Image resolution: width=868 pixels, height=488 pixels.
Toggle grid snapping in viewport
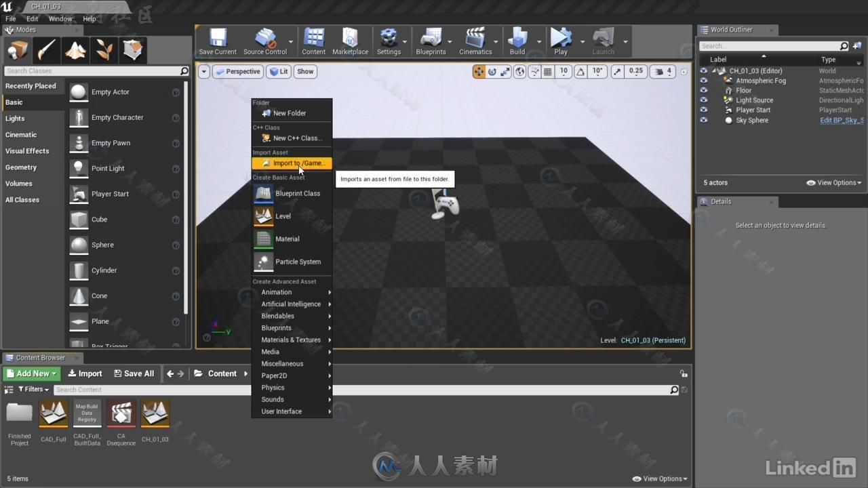click(x=548, y=71)
